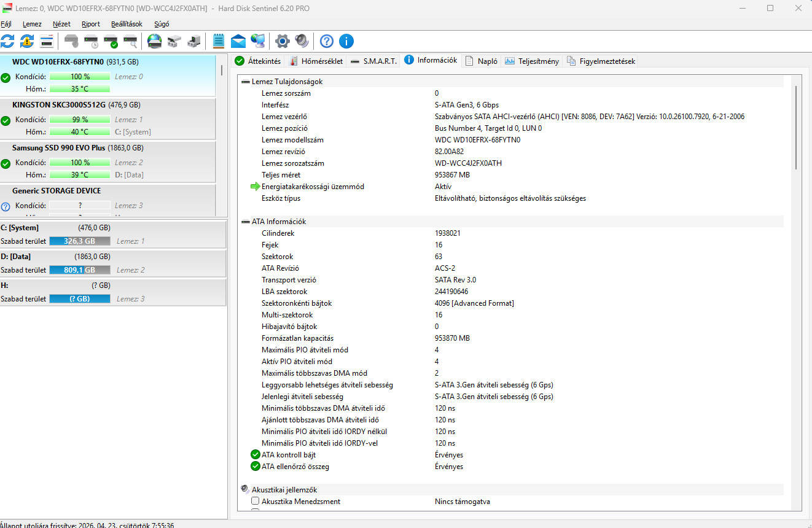The height and width of the screenshot is (528, 812).
Task: Click the 809,1 GB free space bar
Action: pyautogui.click(x=80, y=270)
